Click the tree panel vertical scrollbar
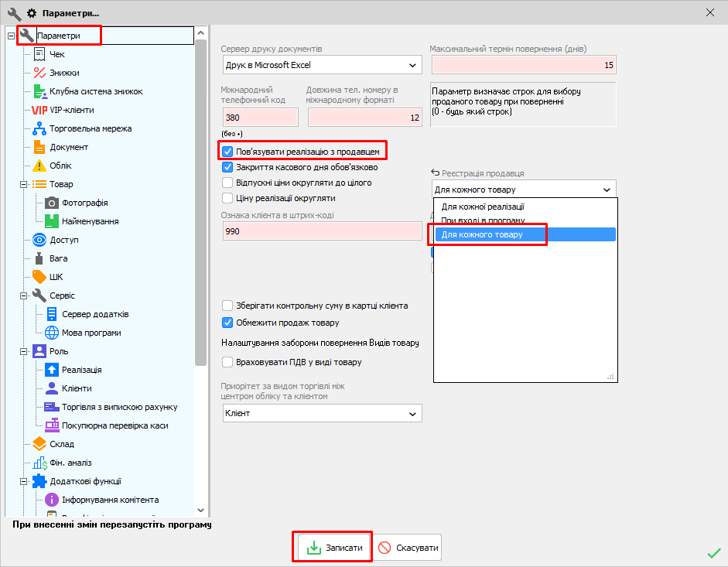The width and height of the screenshot is (728, 567). click(201, 193)
